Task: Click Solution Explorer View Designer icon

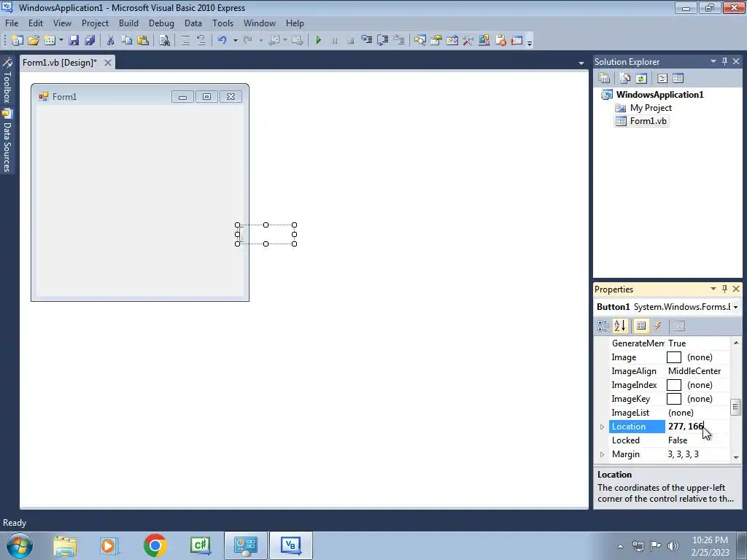Action: pos(678,78)
